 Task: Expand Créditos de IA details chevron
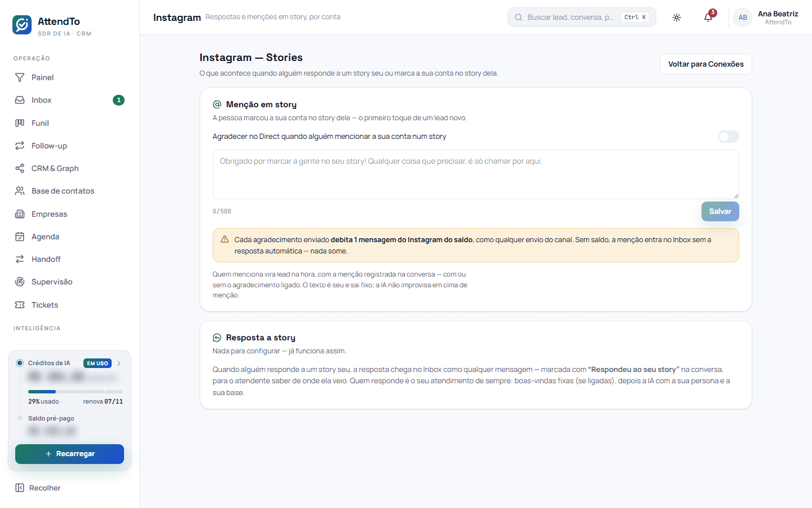[119, 364]
